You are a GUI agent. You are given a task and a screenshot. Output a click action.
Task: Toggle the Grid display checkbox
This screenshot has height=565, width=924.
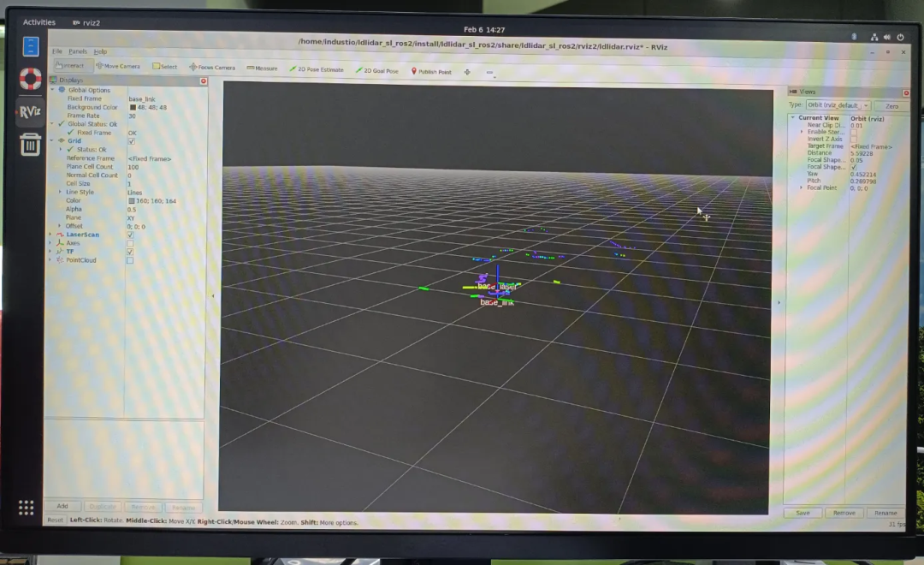pyautogui.click(x=132, y=141)
